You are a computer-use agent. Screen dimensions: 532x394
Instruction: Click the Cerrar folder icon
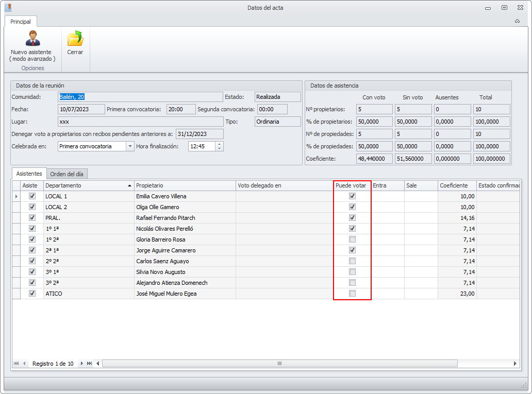[x=75, y=39]
